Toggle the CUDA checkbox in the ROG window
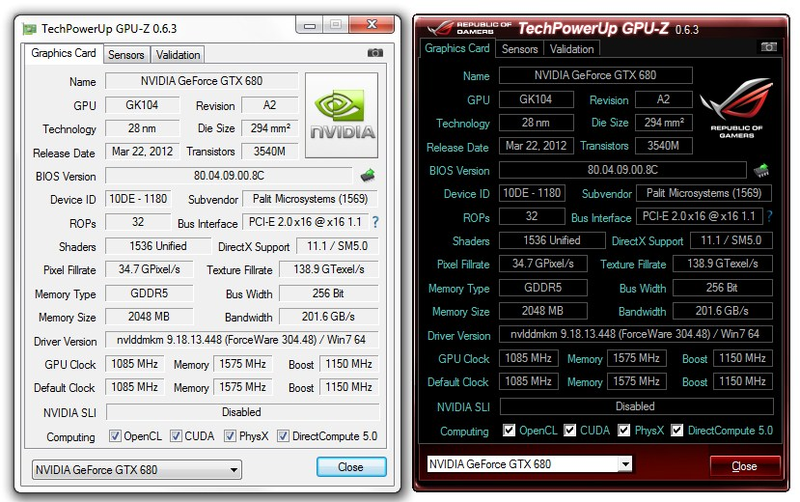800x502 pixels. click(x=570, y=431)
